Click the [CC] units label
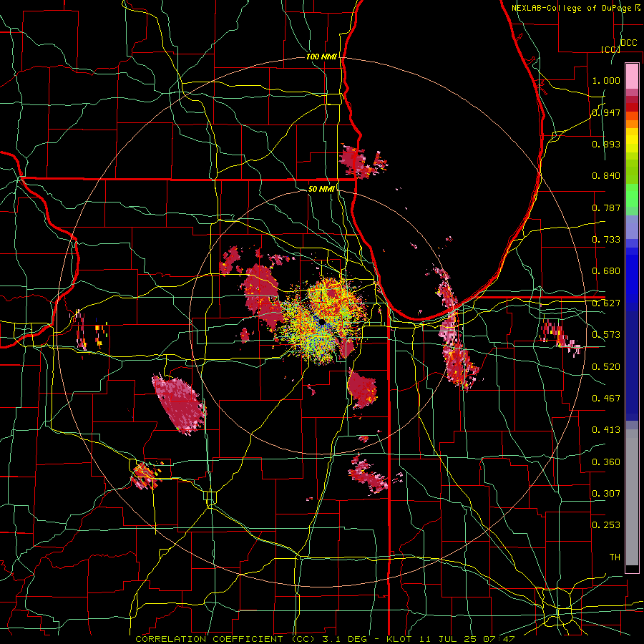 point(610,49)
